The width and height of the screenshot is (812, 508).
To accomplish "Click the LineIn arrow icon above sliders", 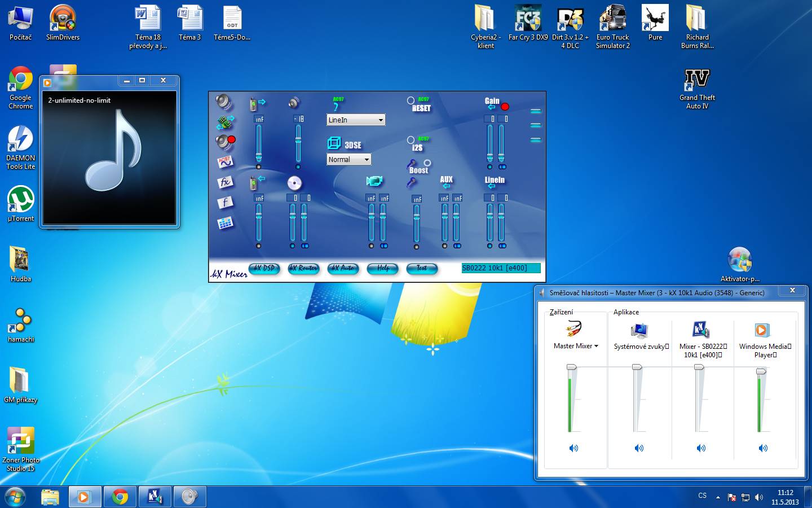I will pyautogui.click(x=491, y=186).
